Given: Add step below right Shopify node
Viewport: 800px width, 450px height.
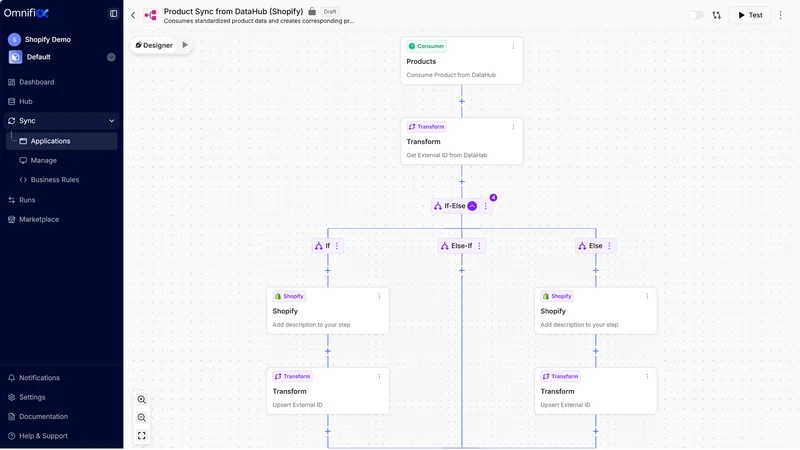Looking at the screenshot, I should click(595, 352).
